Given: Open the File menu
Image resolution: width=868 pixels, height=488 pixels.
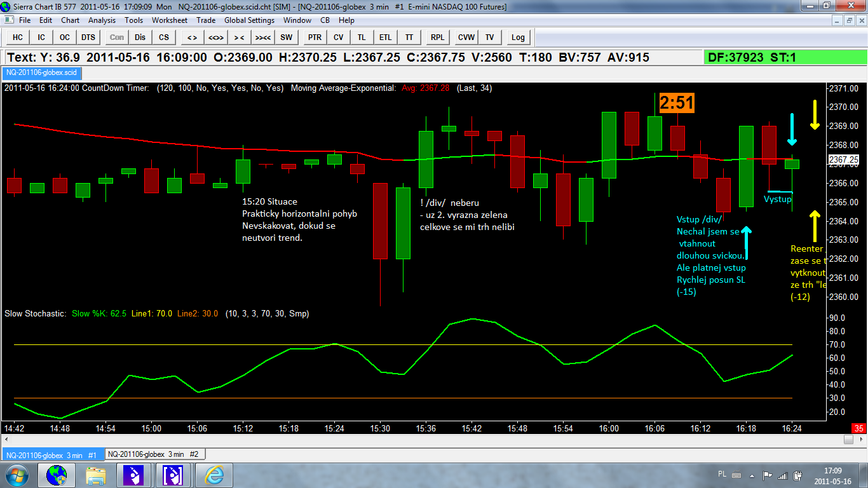Looking at the screenshot, I should 25,20.
